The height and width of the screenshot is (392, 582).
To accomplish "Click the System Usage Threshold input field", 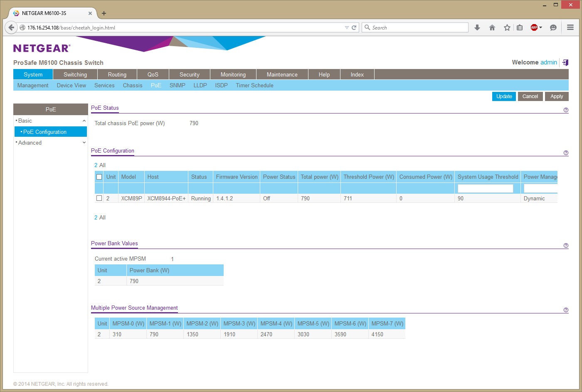I will tap(486, 188).
